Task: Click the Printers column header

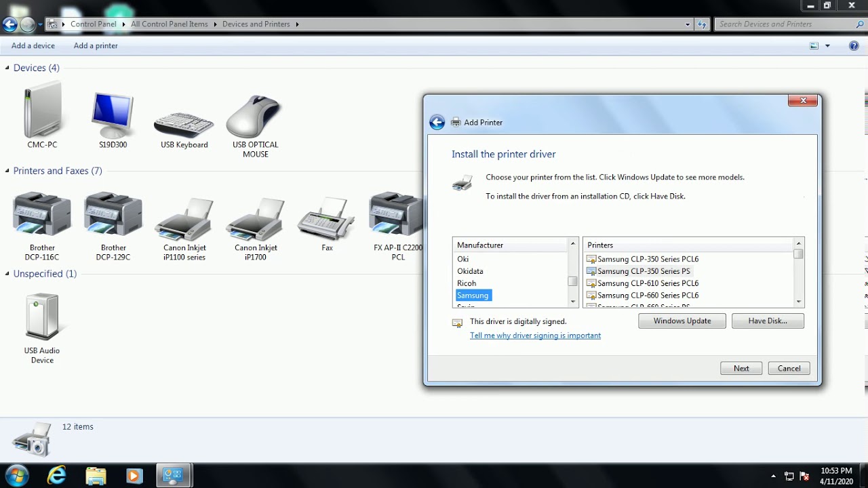Action: pyautogui.click(x=688, y=245)
